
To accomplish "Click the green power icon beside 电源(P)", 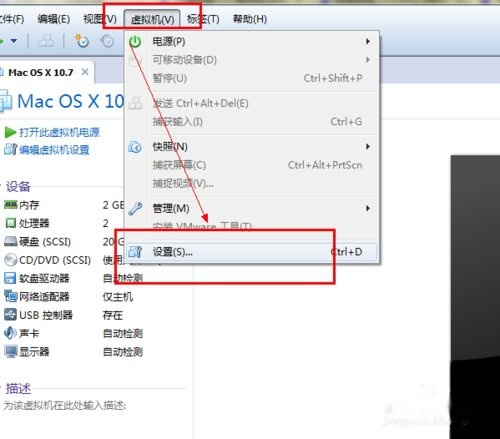I will (x=135, y=42).
